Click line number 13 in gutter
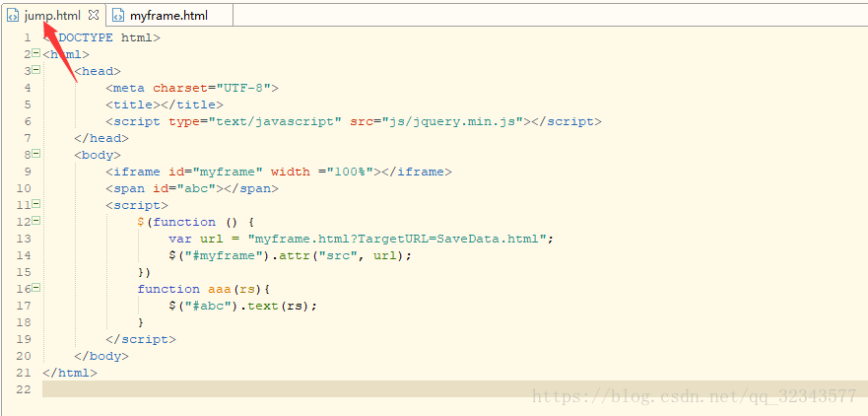868x416 pixels. pyautogui.click(x=24, y=239)
